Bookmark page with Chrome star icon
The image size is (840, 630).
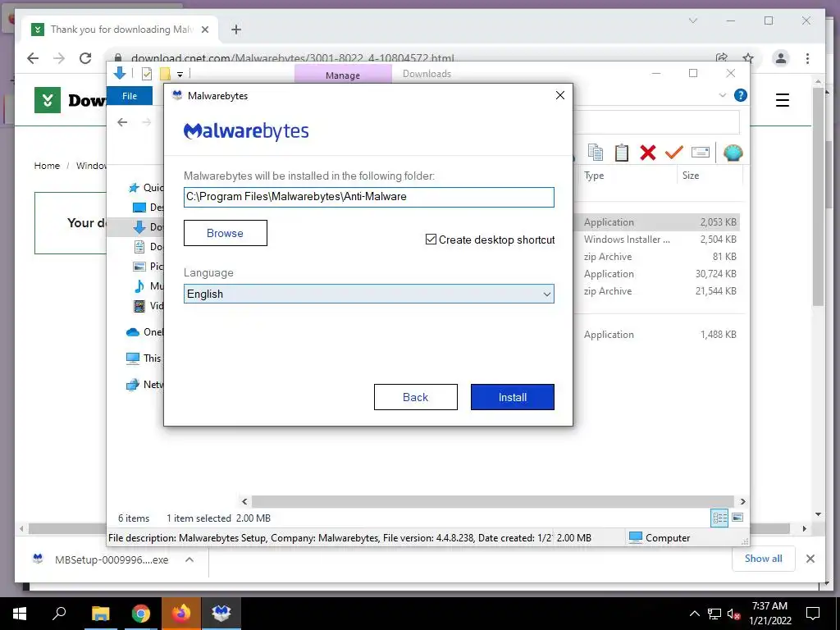click(x=748, y=58)
